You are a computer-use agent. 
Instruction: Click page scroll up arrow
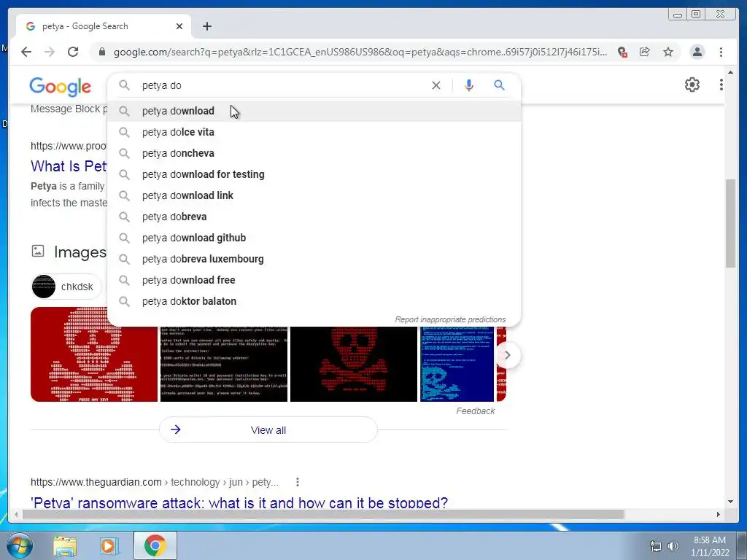coord(731,72)
